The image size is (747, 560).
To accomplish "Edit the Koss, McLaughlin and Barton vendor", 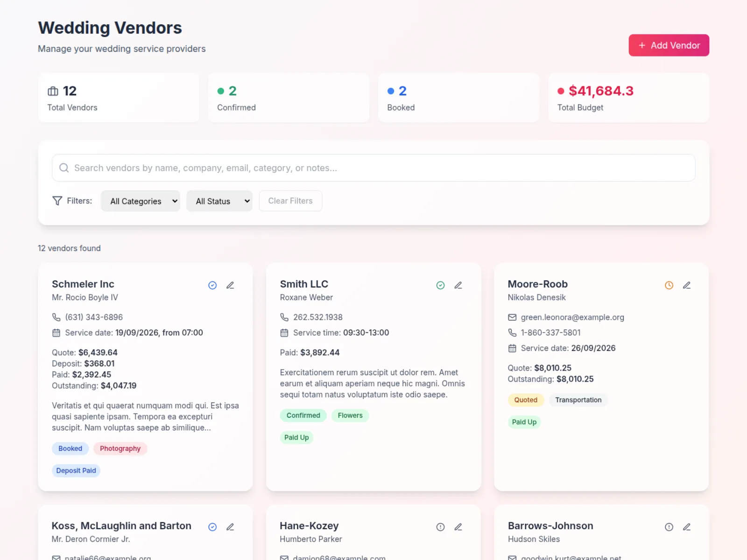I will pyautogui.click(x=230, y=527).
